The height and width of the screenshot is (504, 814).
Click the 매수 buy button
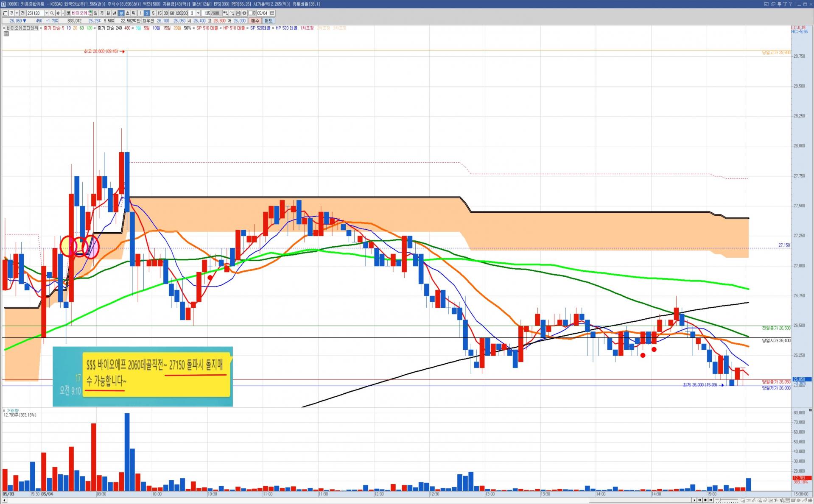click(x=255, y=20)
